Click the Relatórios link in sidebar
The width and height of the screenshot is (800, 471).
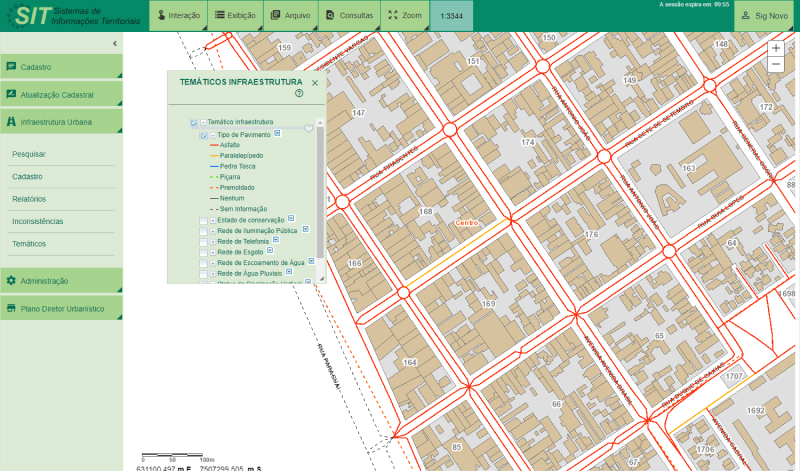(x=29, y=199)
